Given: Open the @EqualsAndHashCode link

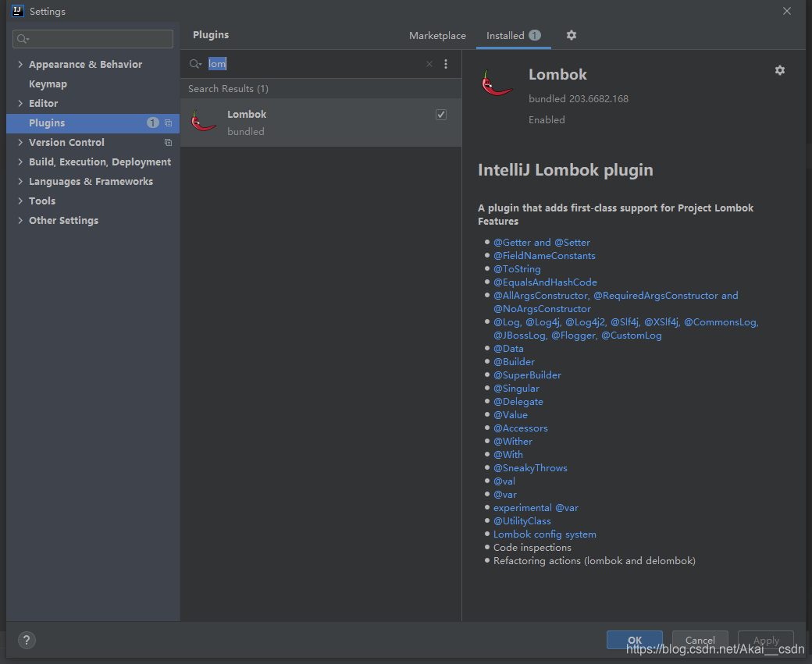Looking at the screenshot, I should [x=545, y=282].
